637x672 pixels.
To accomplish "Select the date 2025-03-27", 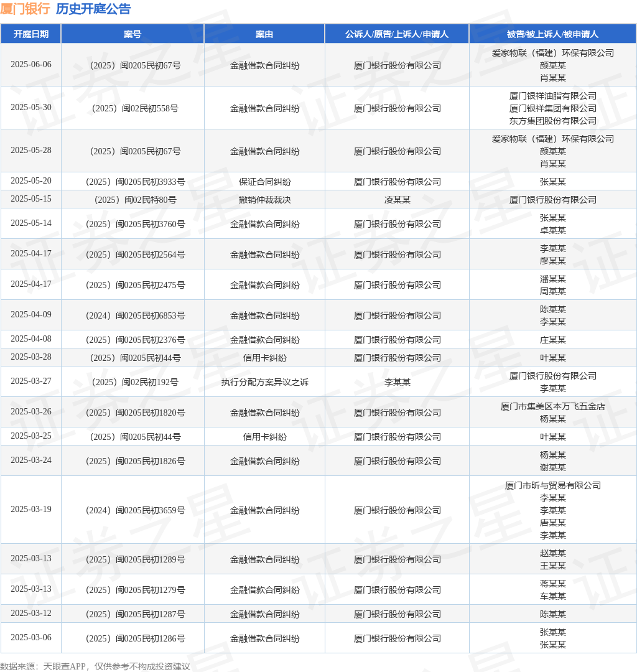I will [31, 381].
